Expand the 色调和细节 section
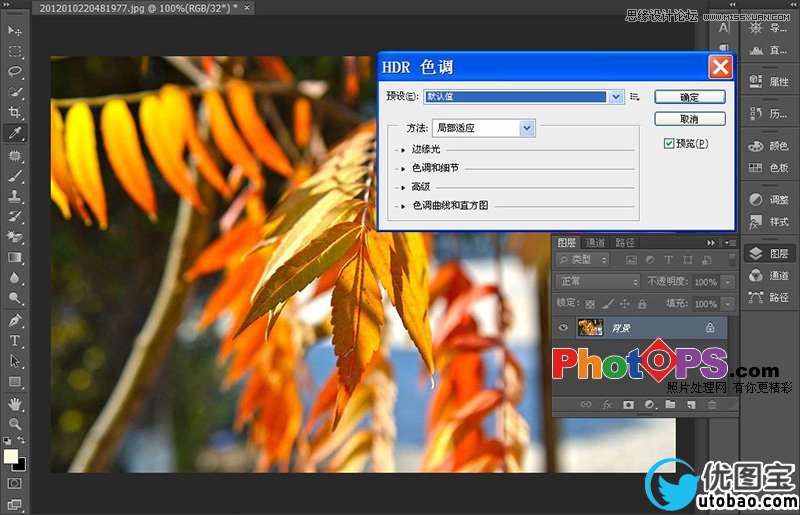800x515 pixels. [x=403, y=168]
